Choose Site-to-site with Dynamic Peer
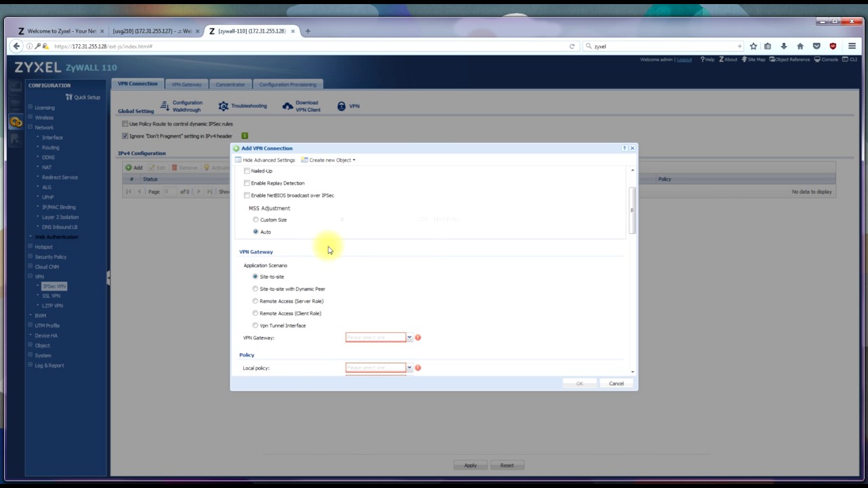The image size is (868, 488). 256,289
